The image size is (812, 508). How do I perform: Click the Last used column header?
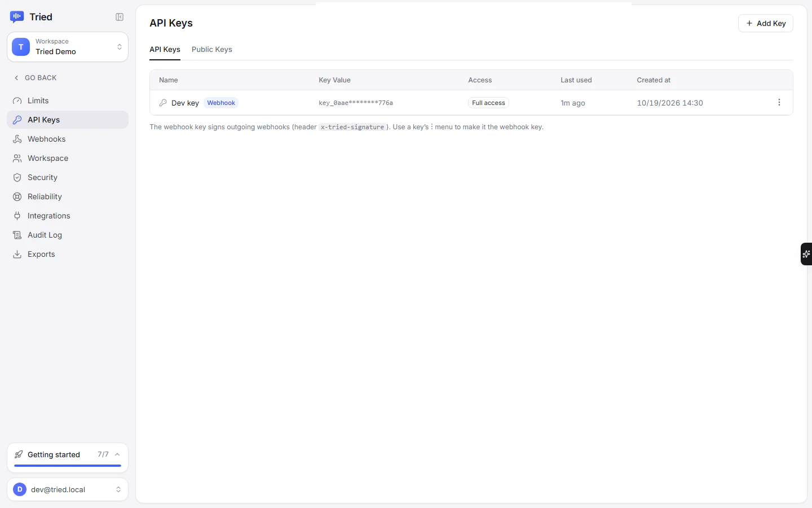point(576,80)
